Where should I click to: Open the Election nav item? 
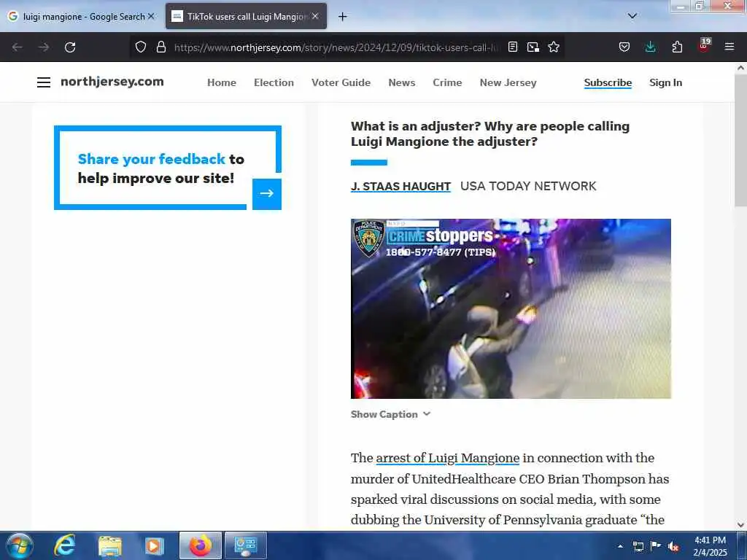tap(274, 82)
